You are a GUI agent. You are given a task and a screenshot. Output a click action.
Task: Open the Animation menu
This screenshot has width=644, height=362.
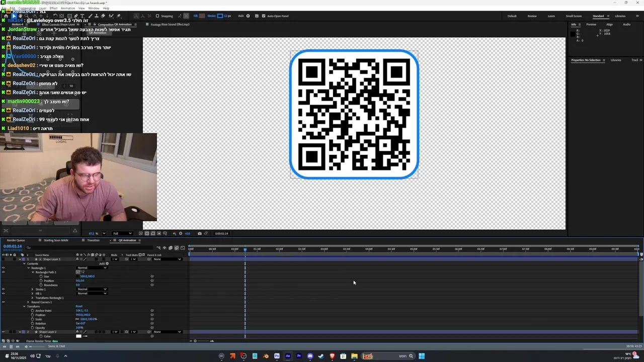(x=67, y=8)
